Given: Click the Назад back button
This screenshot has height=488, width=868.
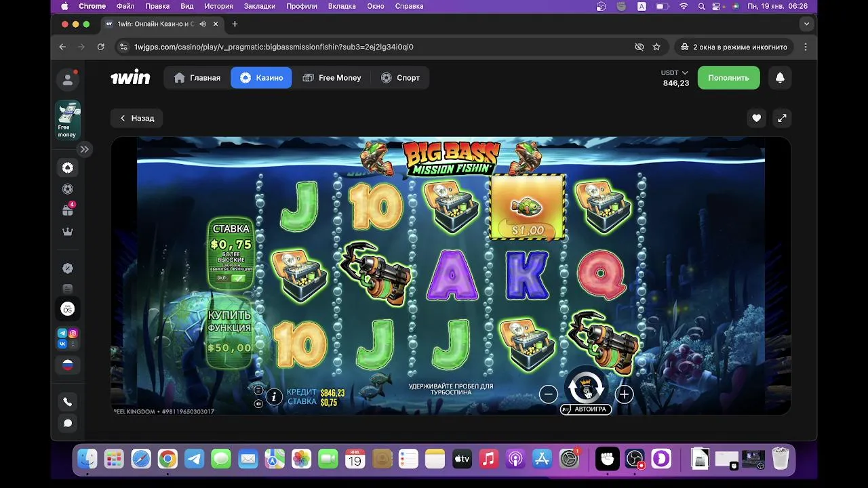Looking at the screenshot, I should [136, 118].
